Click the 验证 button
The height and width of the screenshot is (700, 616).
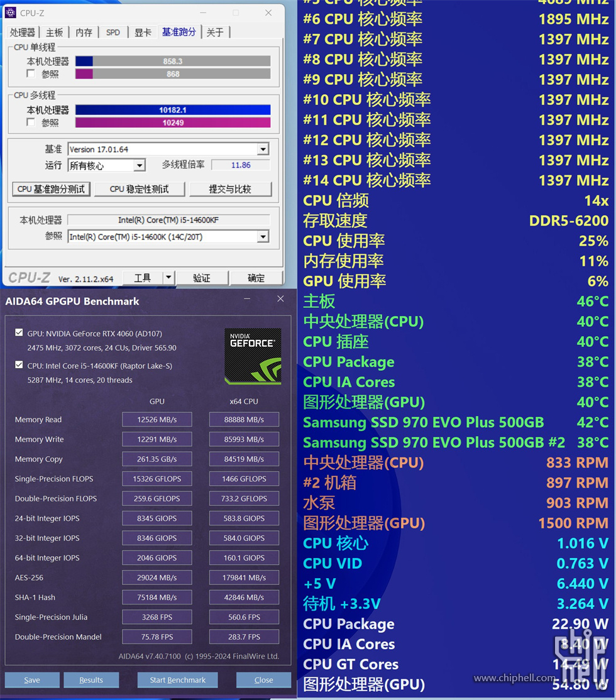[202, 278]
